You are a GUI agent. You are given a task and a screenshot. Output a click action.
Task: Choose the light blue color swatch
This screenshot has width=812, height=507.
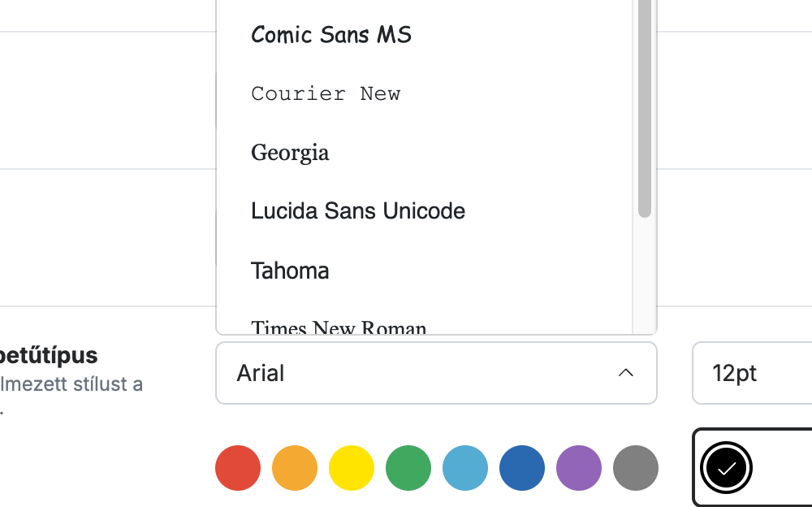465,468
